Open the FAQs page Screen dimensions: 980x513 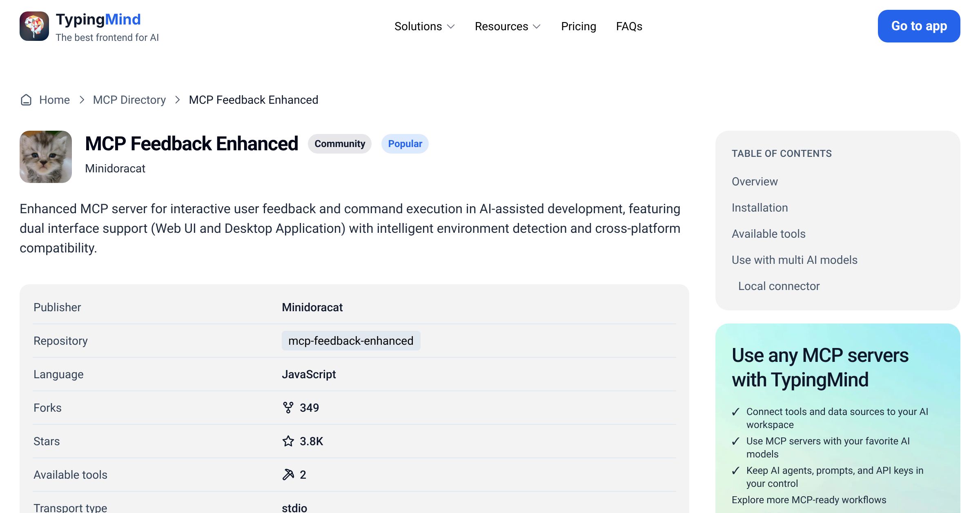click(x=629, y=26)
